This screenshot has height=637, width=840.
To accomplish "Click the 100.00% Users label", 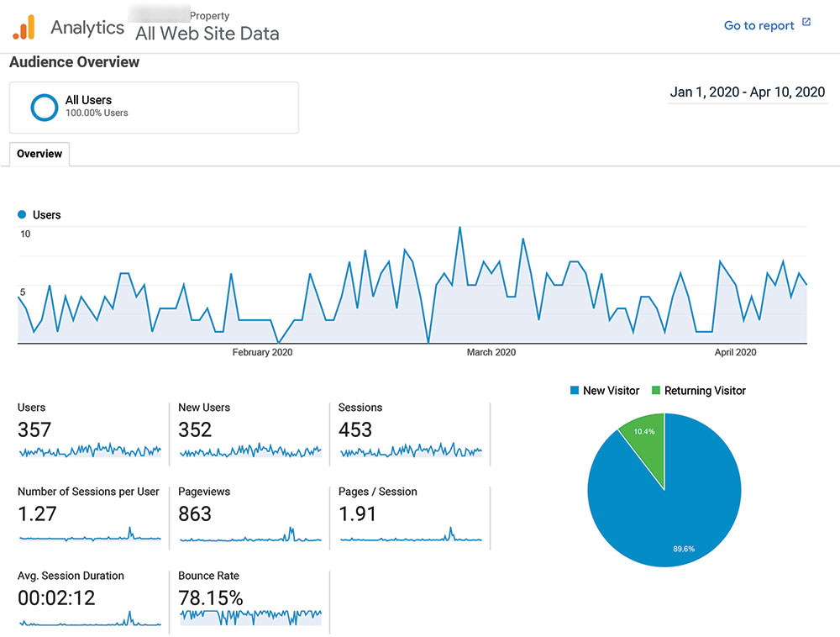I will pyautogui.click(x=97, y=113).
